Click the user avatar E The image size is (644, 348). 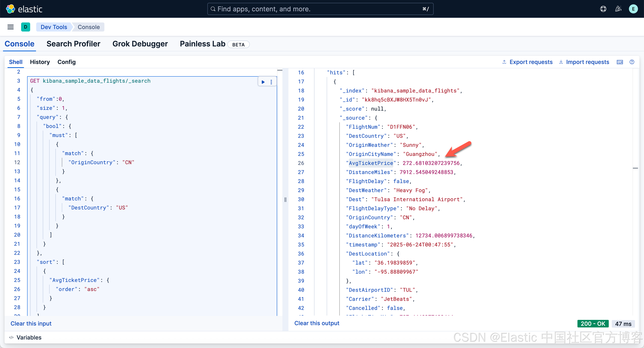[633, 9]
